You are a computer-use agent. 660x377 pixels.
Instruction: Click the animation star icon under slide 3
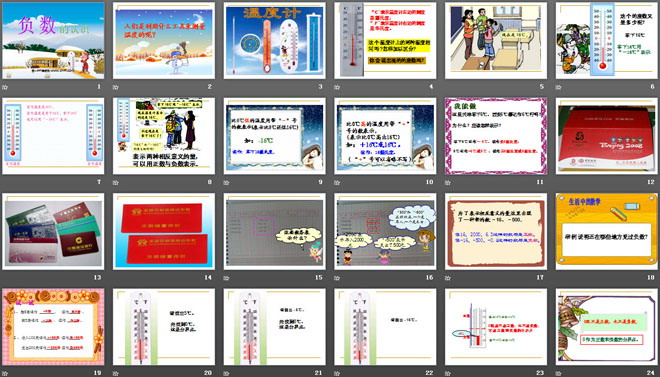[x=226, y=88]
